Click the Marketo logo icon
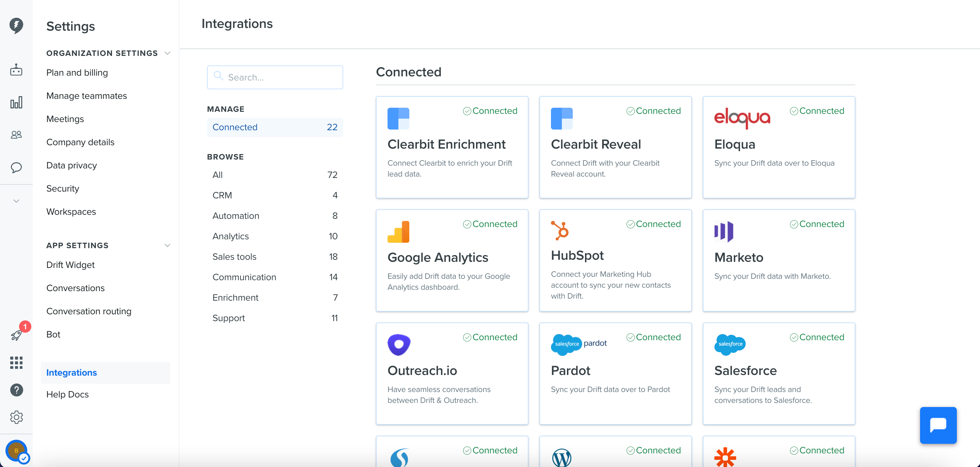 (x=724, y=231)
